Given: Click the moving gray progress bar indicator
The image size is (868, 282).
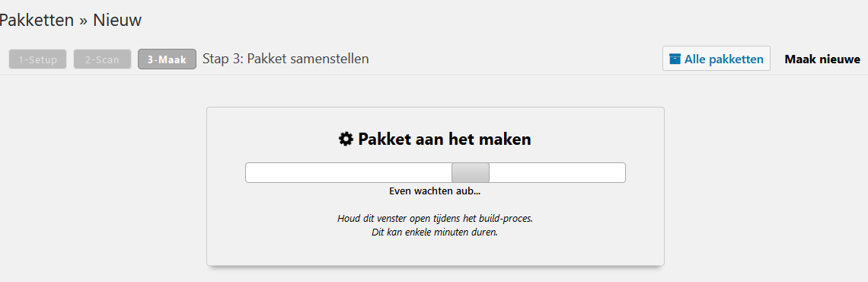Looking at the screenshot, I should 471,172.
